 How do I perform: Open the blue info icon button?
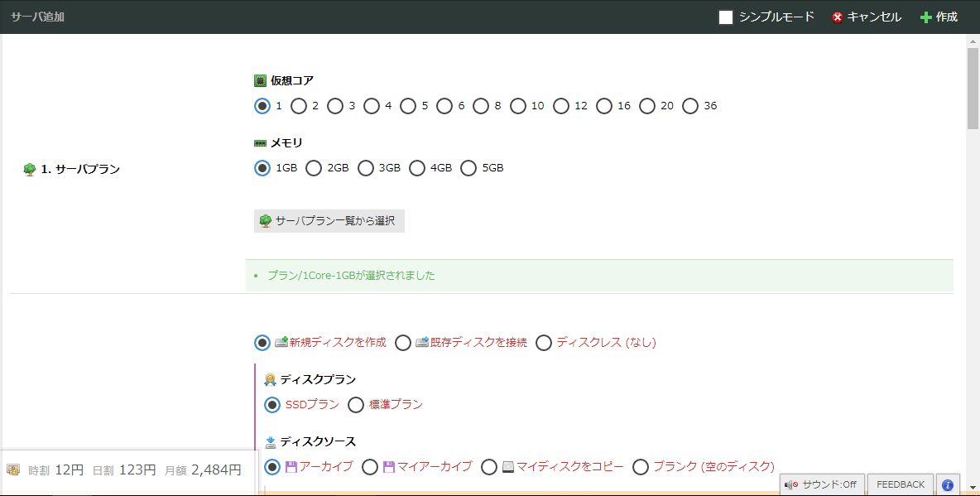pos(948,484)
